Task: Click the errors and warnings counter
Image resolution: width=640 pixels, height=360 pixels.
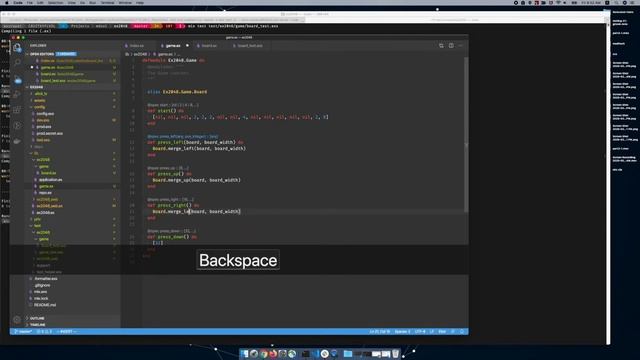Action: (44, 331)
